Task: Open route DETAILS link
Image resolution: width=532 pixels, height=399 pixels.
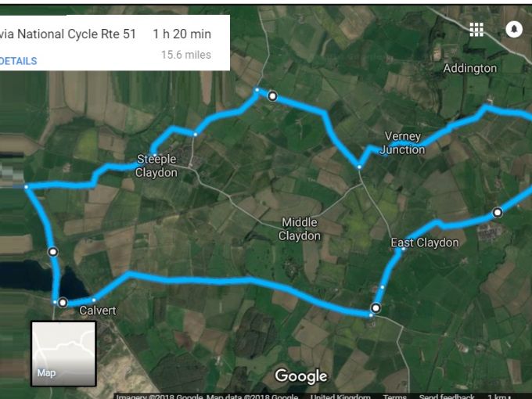Action: [18, 61]
